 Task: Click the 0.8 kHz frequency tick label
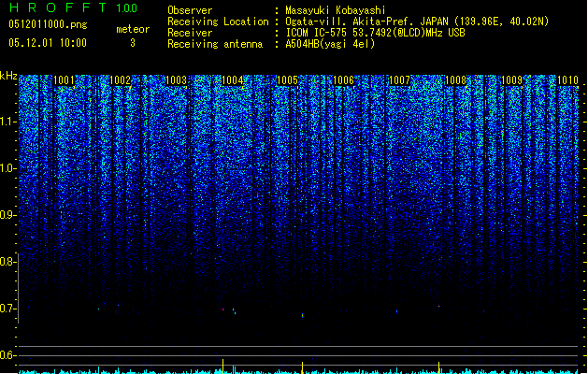[x=8, y=262]
